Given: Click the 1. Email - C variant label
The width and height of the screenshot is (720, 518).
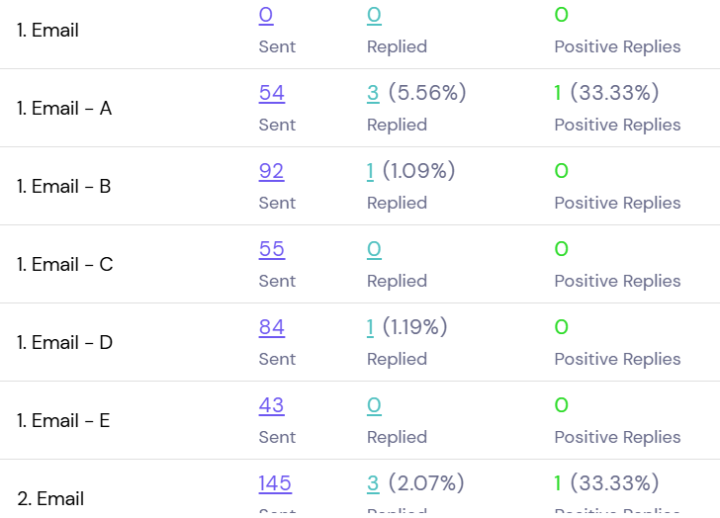Looking at the screenshot, I should 65,264.
